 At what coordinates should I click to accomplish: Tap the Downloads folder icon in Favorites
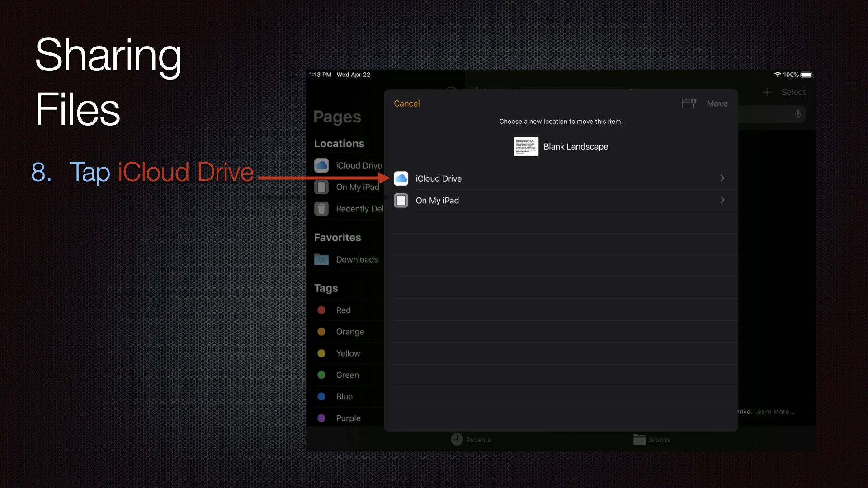click(x=321, y=259)
